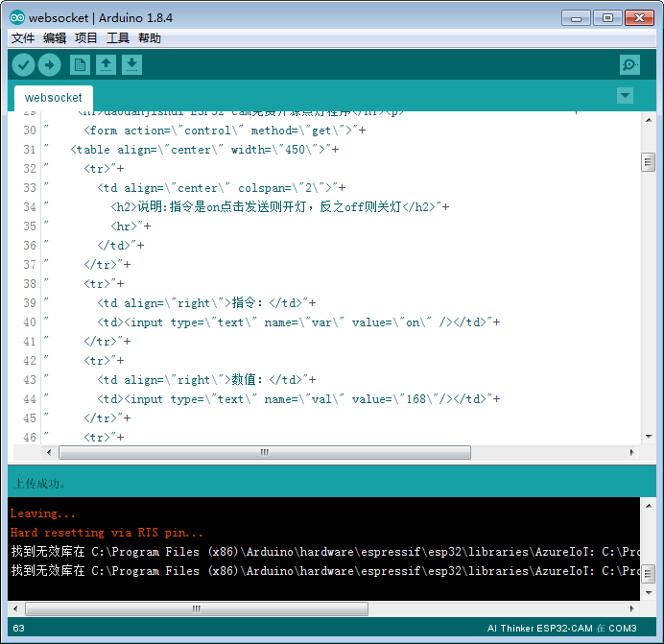The width and height of the screenshot is (664, 644).
Task: Click AI Thinker ESP32-CAM board status
Action: 561,629
